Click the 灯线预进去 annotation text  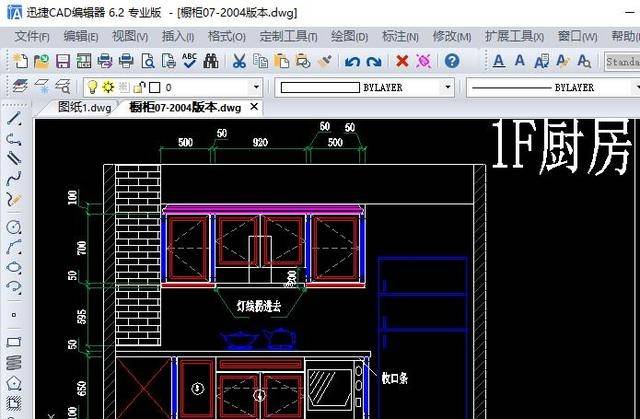259,306
